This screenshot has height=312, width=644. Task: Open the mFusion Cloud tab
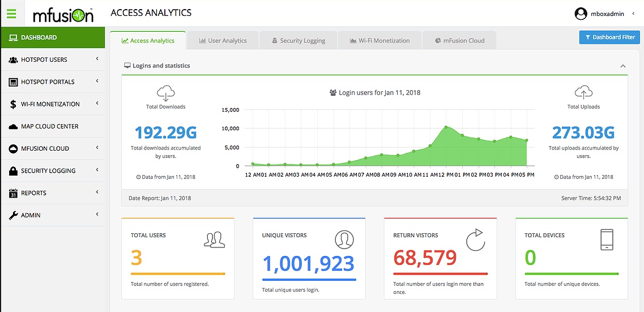coord(459,41)
